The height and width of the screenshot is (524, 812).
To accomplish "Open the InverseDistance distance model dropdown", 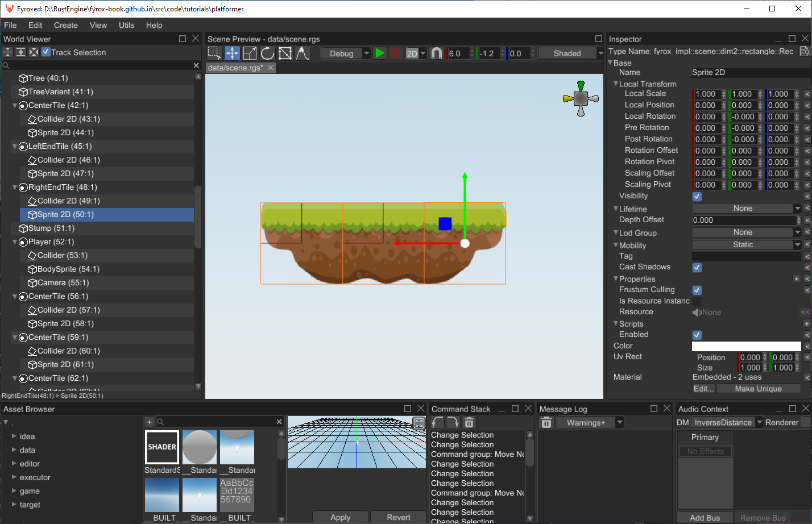I will pos(727,422).
